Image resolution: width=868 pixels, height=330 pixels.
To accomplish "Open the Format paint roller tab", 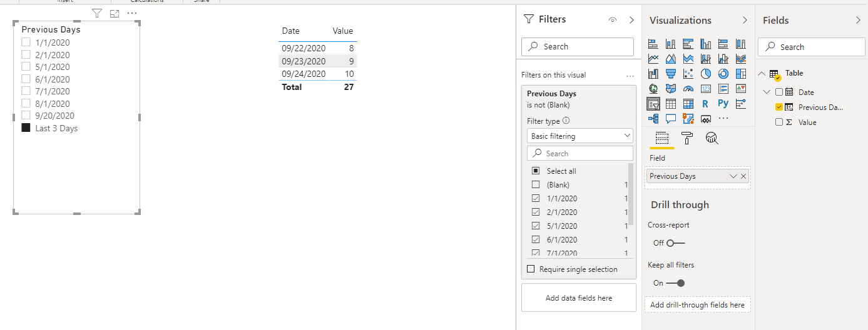I will coord(687,138).
